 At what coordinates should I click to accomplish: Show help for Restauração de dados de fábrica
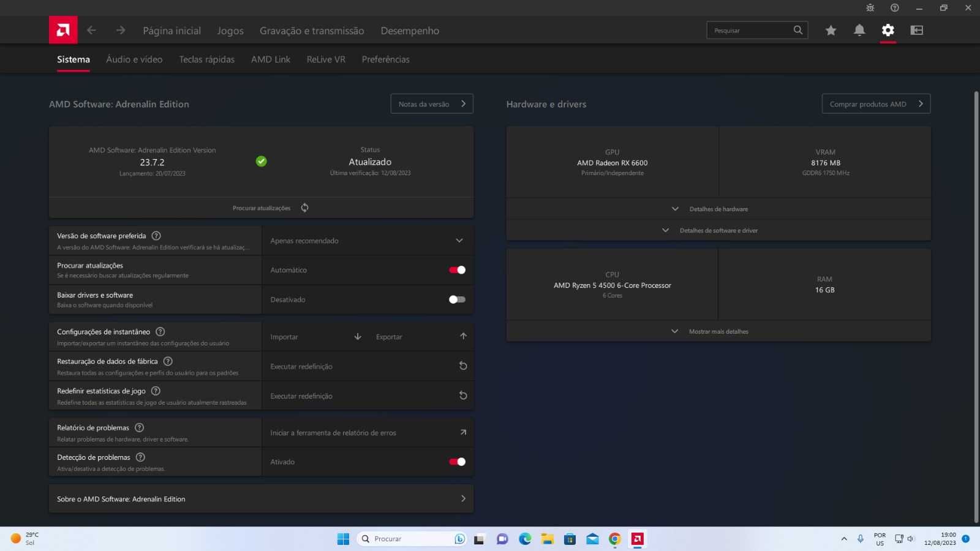click(168, 361)
